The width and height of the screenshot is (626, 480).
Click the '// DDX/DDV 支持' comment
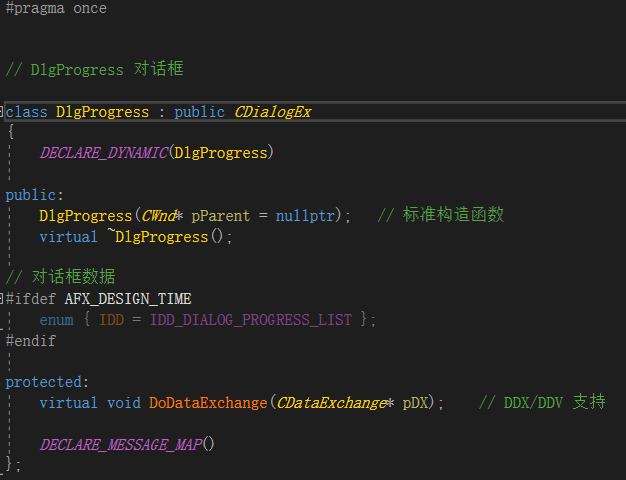[542, 402]
